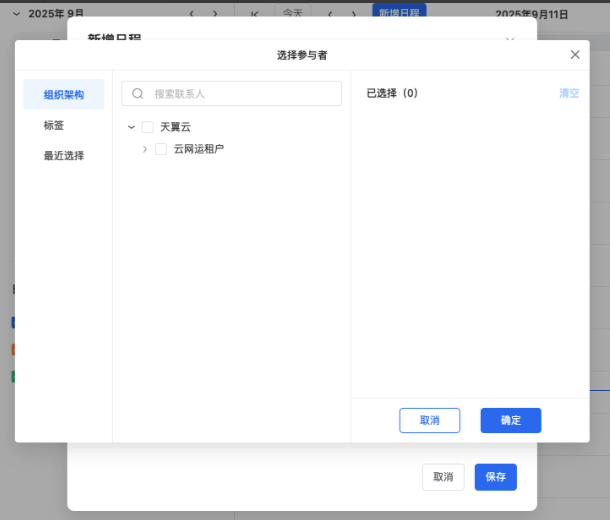610x520 pixels.
Task: Check the 天翼云 checkbox
Action: [148, 127]
